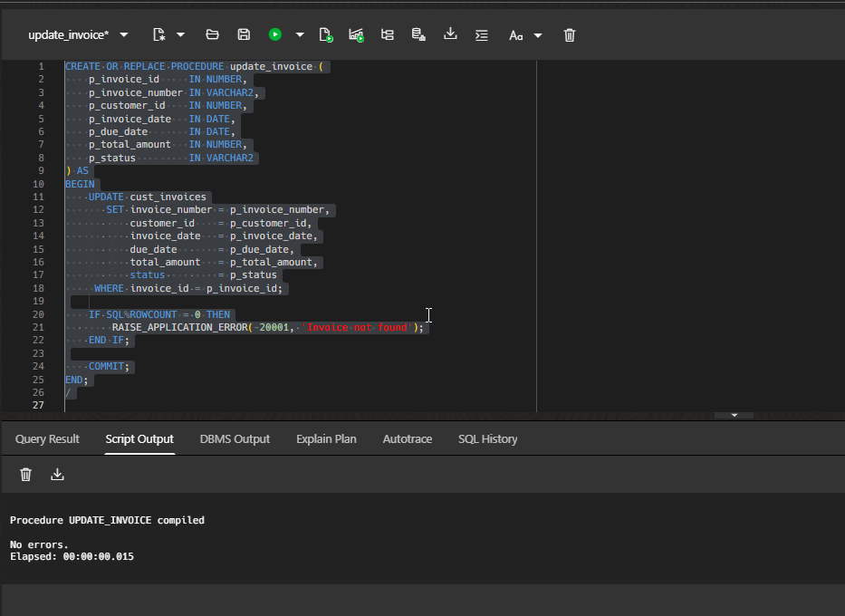The height and width of the screenshot is (616, 845).
Task: Switch to the Explain Plan tab
Action: (x=326, y=438)
